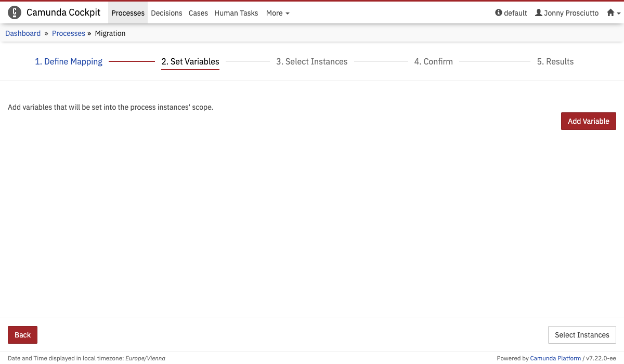Image resolution: width=624 pixels, height=364 pixels.
Task: Follow the Camunda Platform footer link
Action: tap(555, 358)
